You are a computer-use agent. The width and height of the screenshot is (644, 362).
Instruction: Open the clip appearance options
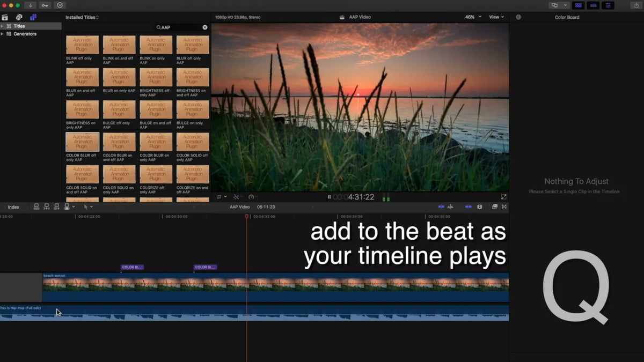point(480,206)
